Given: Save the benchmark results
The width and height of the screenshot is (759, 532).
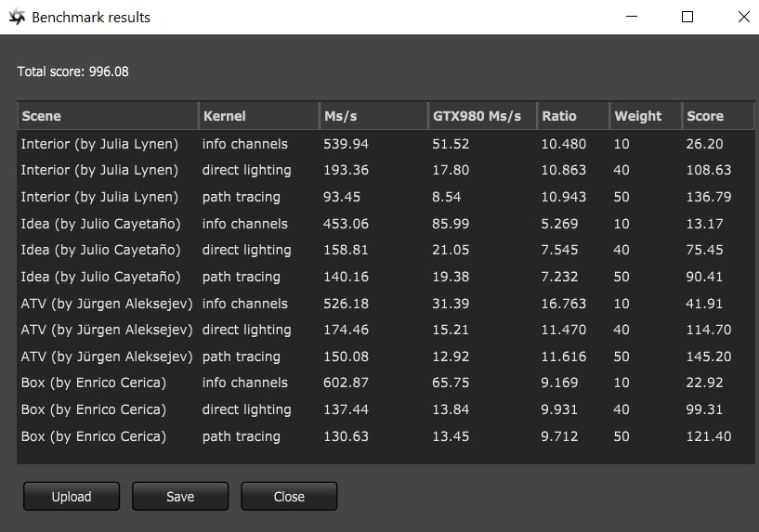Looking at the screenshot, I should pos(180,496).
